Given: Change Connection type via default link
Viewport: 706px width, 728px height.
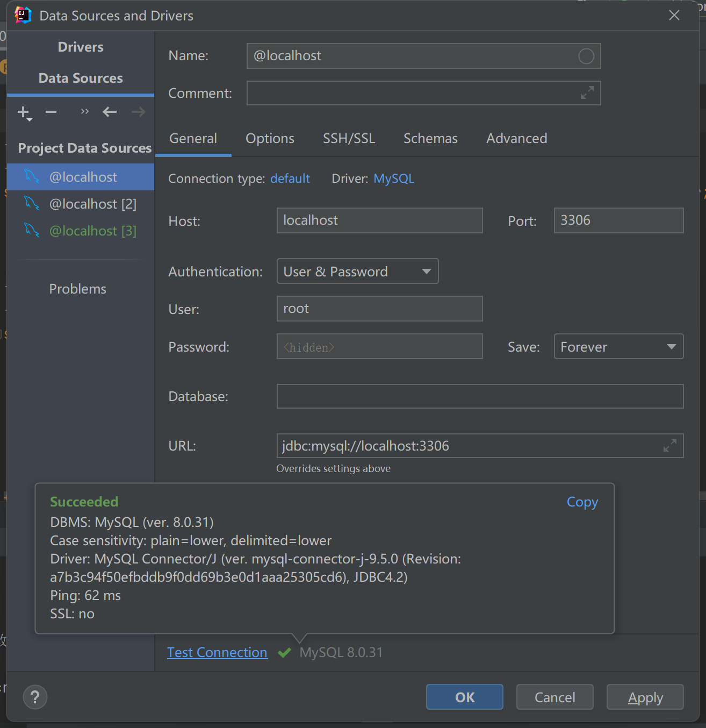Looking at the screenshot, I should (x=290, y=179).
